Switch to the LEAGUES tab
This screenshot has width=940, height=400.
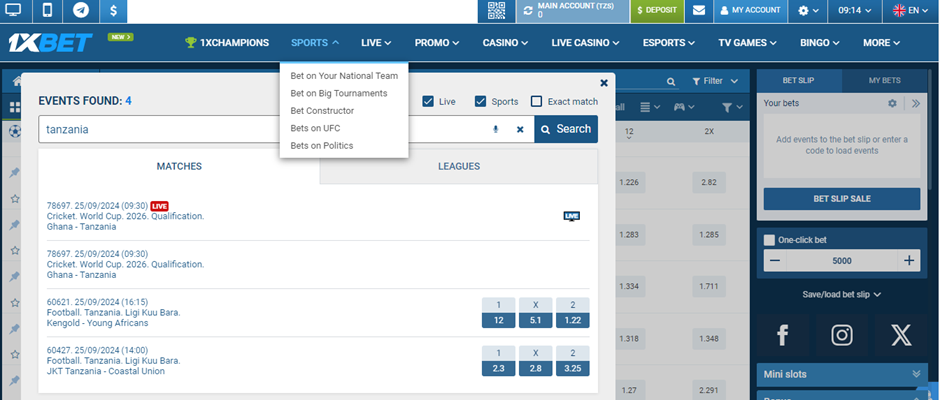(x=459, y=166)
